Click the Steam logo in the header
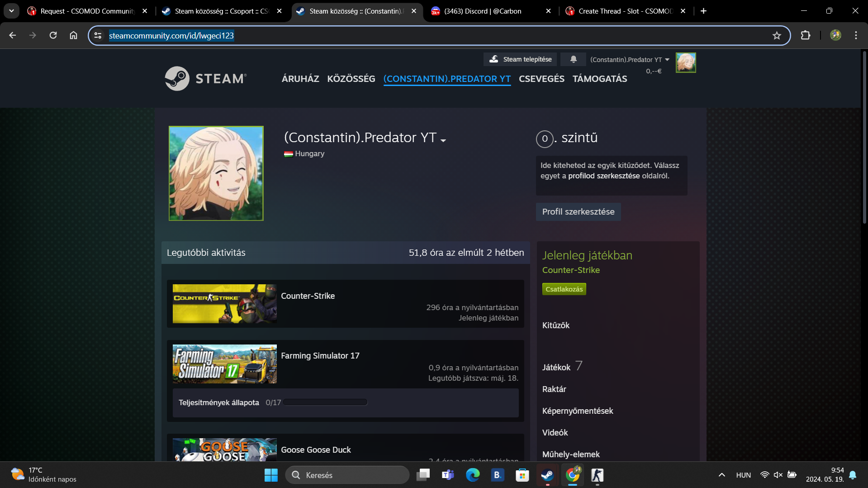868x488 pixels. (206, 78)
